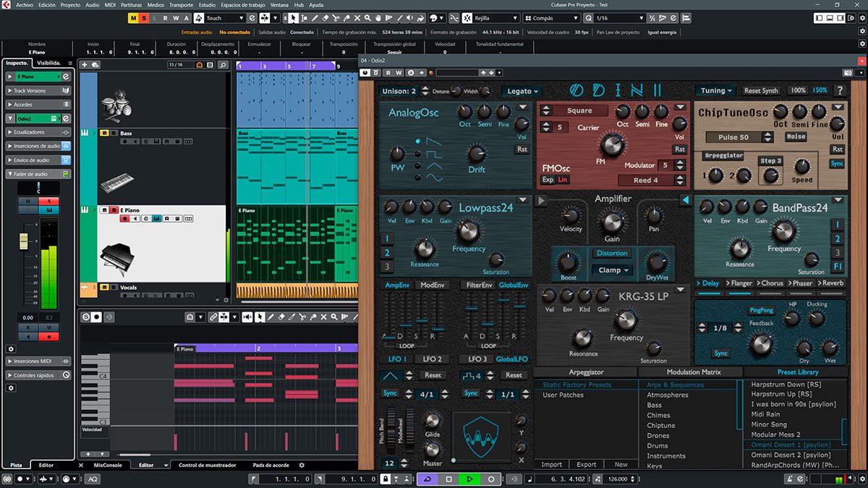Expand the Ecualizadores inspector section
This screenshot has width=868, height=488.
click(x=38, y=132)
